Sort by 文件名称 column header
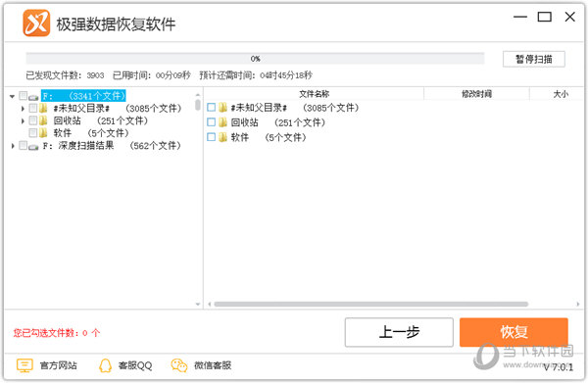Image resolution: width=588 pixels, height=383 pixels. 314,94
